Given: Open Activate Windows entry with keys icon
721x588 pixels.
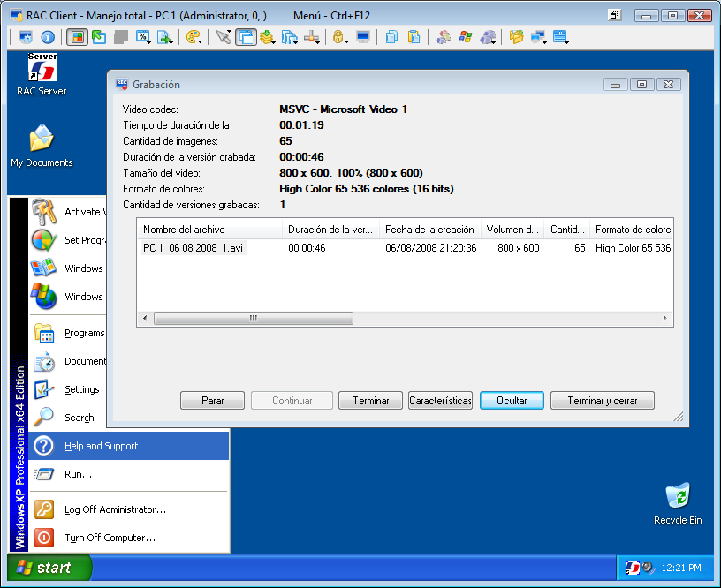Looking at the screenshot, I should coord(68,212).
